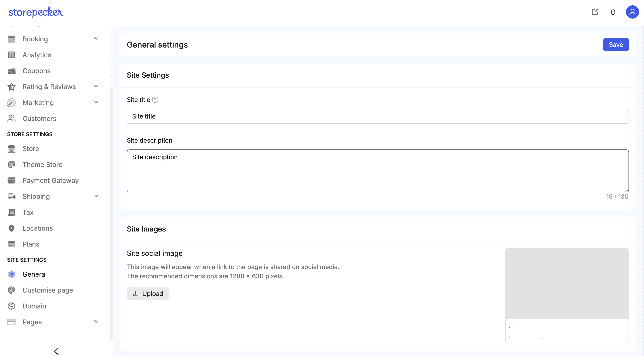
Task: Click the Domain globe icon
Action: pos(11,306)
